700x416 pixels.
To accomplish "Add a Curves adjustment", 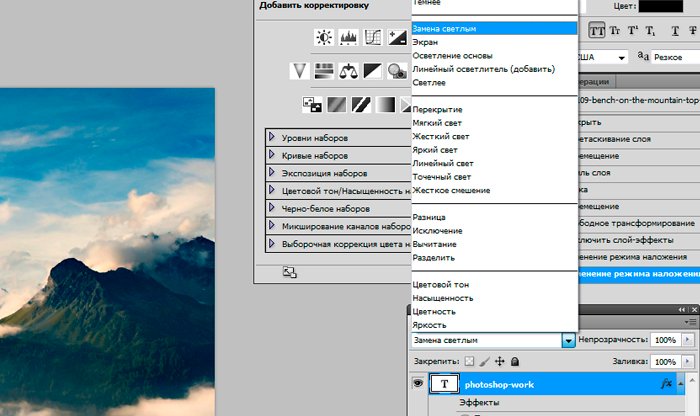I will [373, 38].
